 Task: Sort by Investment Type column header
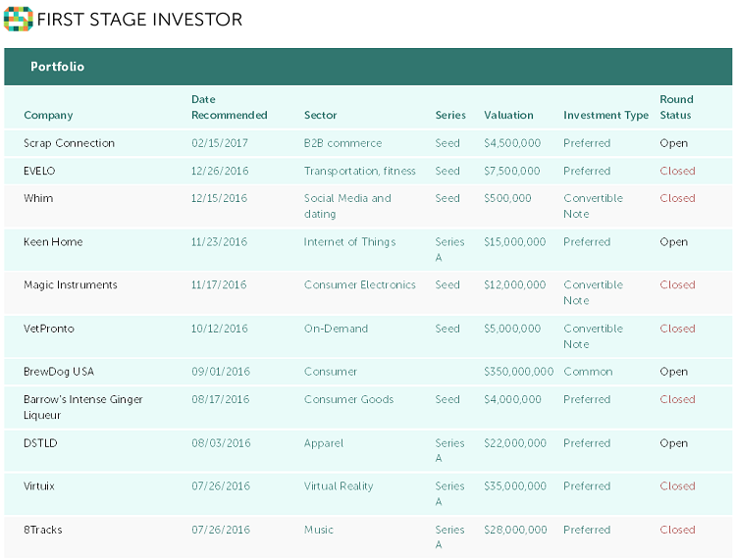pos(605,116)
